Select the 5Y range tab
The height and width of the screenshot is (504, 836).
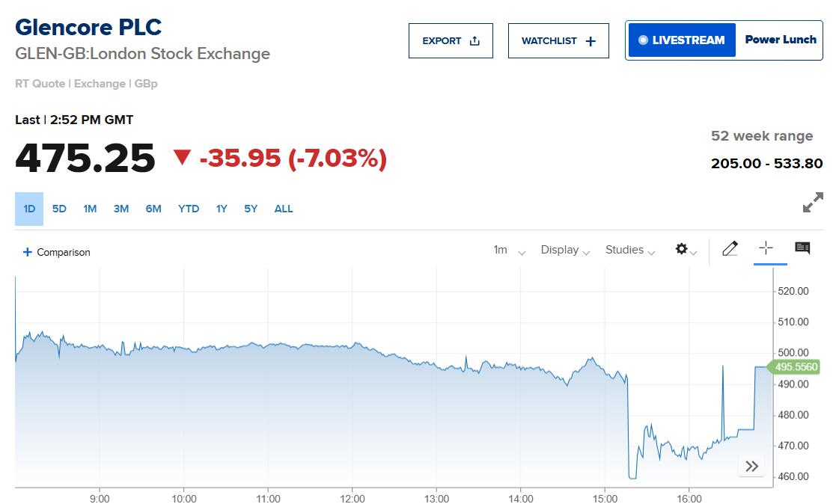251,209
